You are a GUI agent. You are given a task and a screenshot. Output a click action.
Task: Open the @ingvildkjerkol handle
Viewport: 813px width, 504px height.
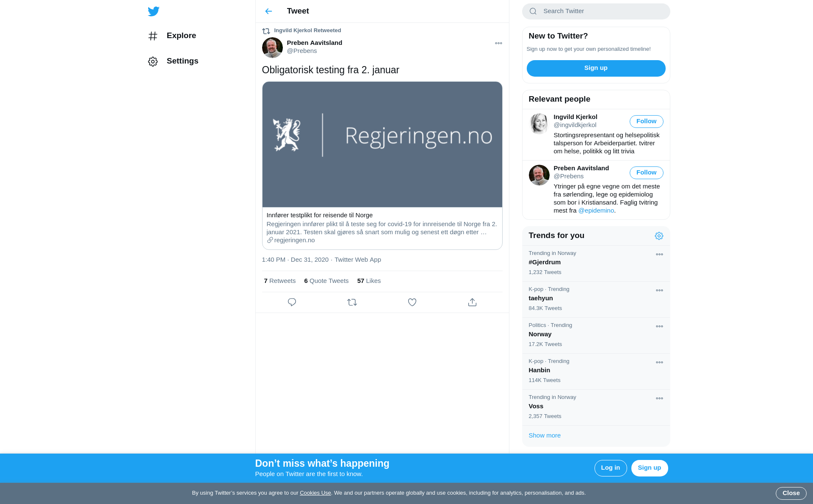(575, 125)
